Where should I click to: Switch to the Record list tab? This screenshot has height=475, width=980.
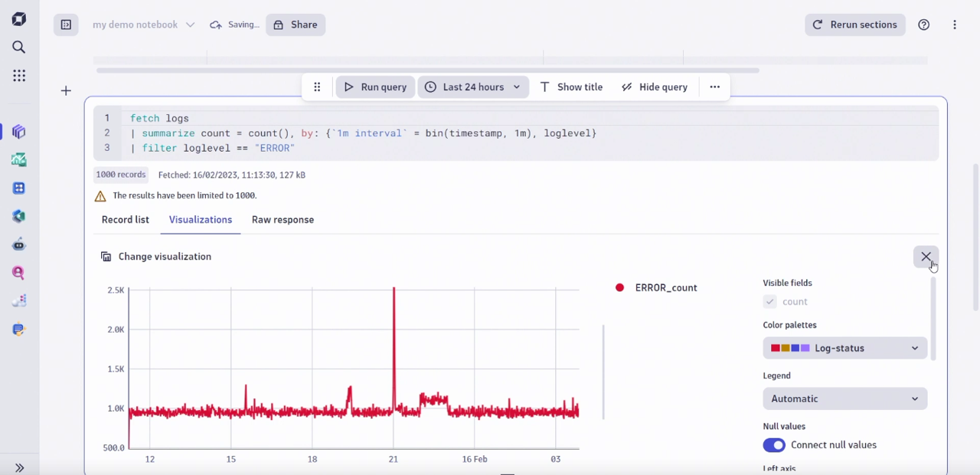click(125, 219)
